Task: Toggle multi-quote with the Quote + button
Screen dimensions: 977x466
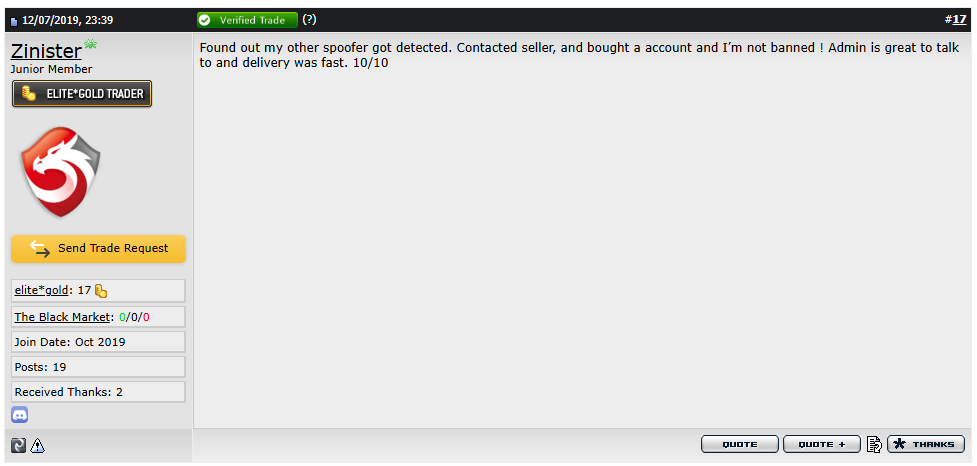Action: (822, 444)
